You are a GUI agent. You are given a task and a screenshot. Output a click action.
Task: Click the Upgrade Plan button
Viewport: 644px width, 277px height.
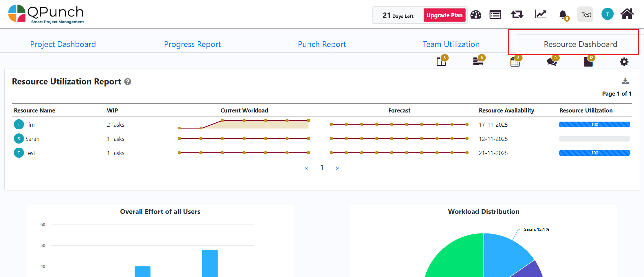(x=444, y=15)
